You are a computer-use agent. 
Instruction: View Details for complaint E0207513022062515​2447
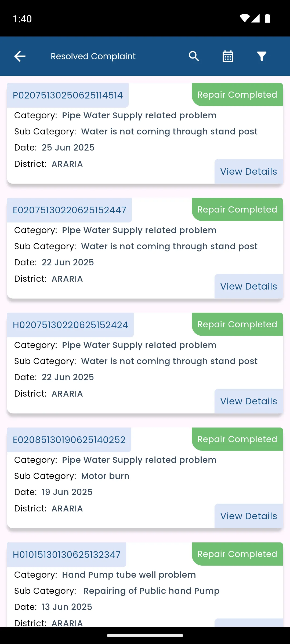(248, 286)
